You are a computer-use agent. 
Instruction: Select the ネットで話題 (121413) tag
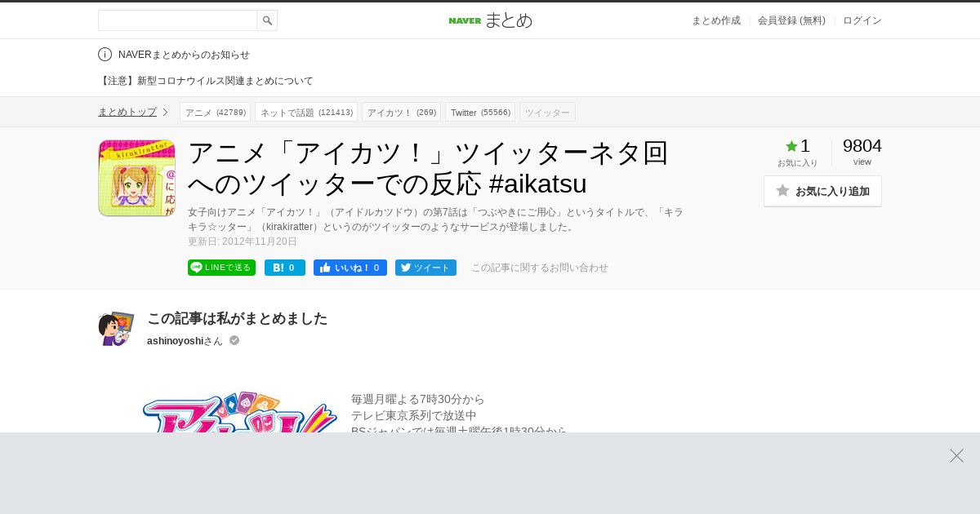point(306,113)
